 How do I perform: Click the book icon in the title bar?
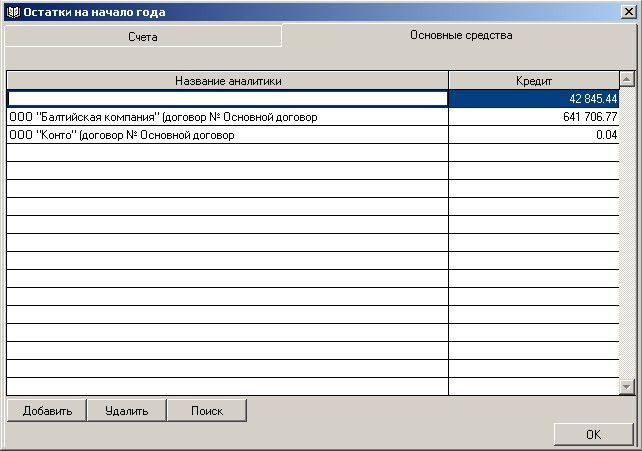point(12,12)
